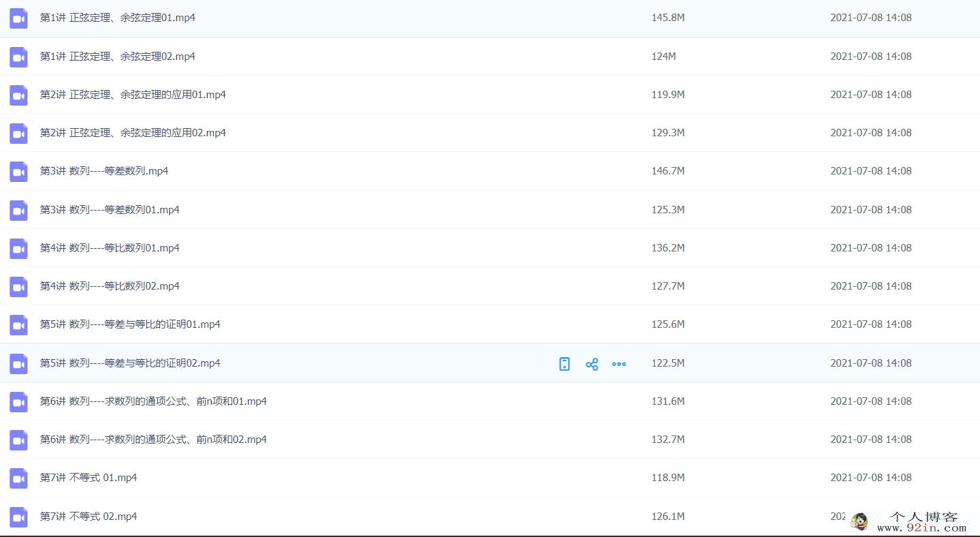
Task: Click video icon for 第3讲 数列----等差数列.mp4
Action: (x=18, y=172)
